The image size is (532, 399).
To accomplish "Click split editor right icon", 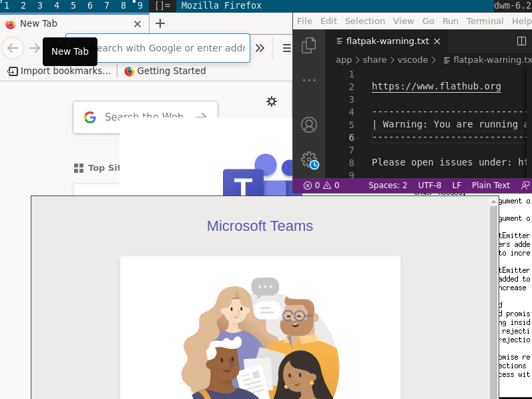I will point(521,41).
